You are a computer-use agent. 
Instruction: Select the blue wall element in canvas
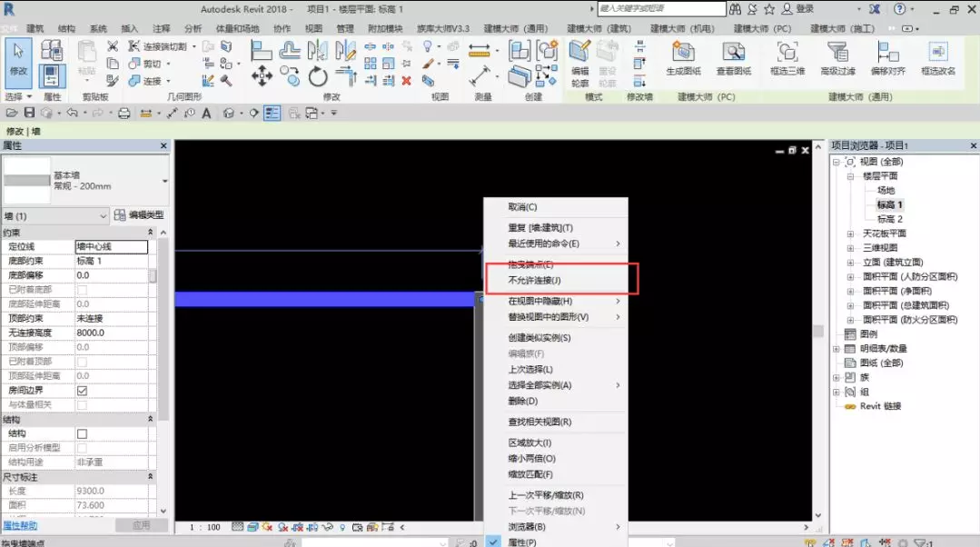coord(325,300)
